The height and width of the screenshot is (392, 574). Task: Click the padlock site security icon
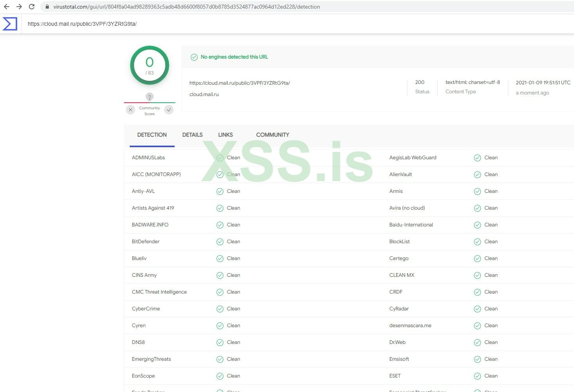[x=47, y=7]
